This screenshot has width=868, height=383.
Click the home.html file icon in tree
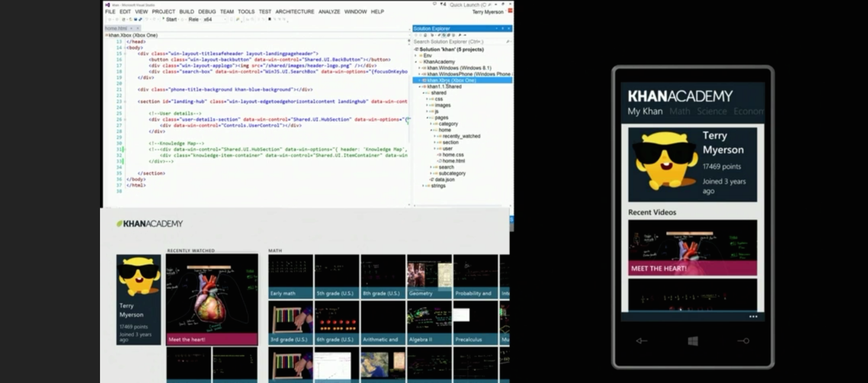(x=439, y=161)
